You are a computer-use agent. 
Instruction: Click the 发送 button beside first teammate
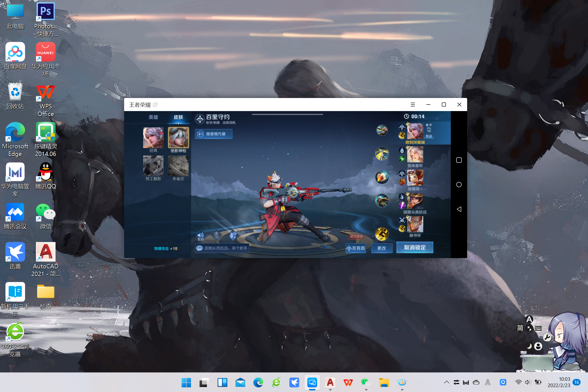click(429, 136)
